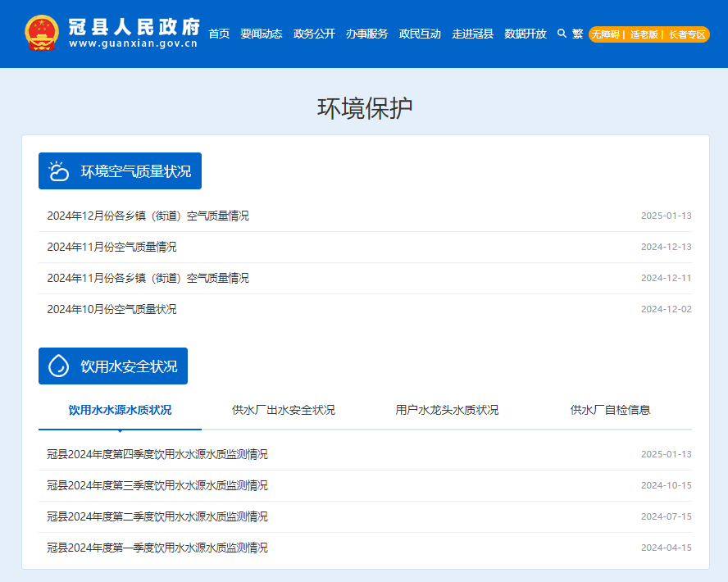Switch to traditional Chinese with 繁
Image resolution: width=728 pixels, height=582 pixels.
[x=578, y=34]
